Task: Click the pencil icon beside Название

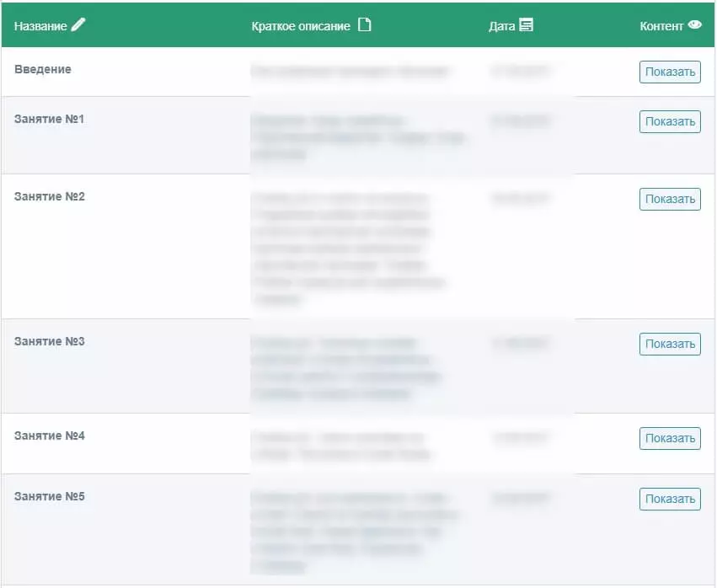Action: (x=78, y=24)
